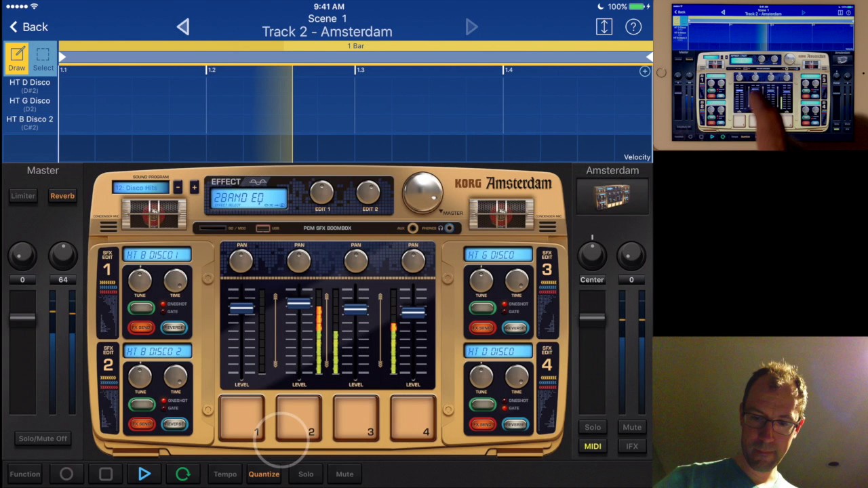The height and width of the screenshot is (488, 868).
Task: Start playback with the blue play icon
Action: coord(144,474)
